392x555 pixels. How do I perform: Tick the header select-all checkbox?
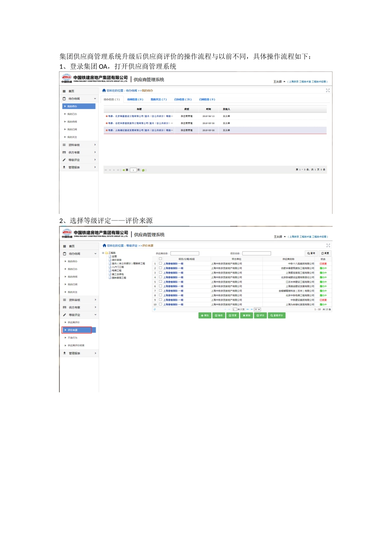point(161,259)
